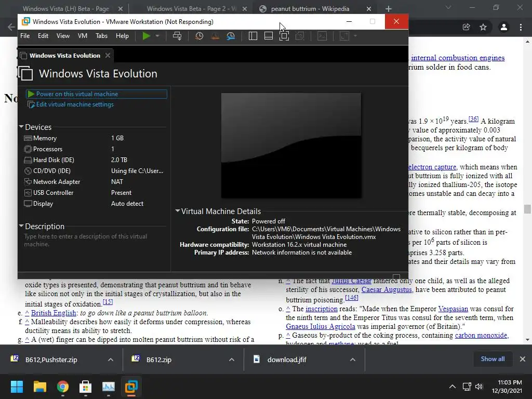
Task: Open the Julius Caesar link
Action: (x=352, y=281)
